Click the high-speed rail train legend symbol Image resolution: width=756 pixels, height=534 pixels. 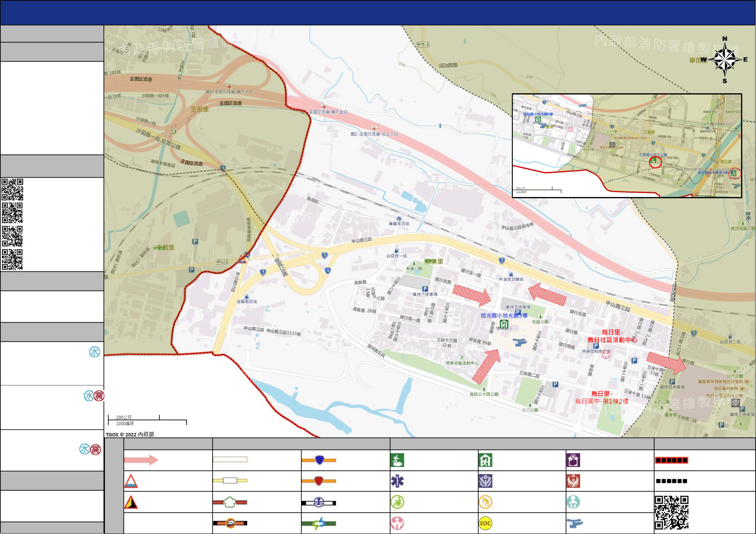point(230,523)
